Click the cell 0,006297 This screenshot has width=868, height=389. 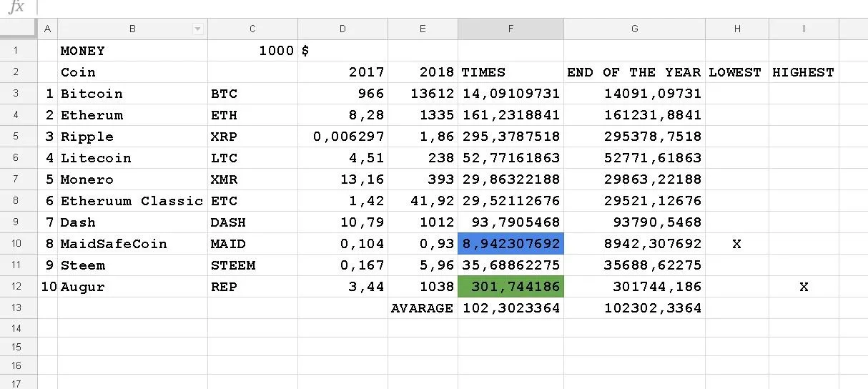342,137
